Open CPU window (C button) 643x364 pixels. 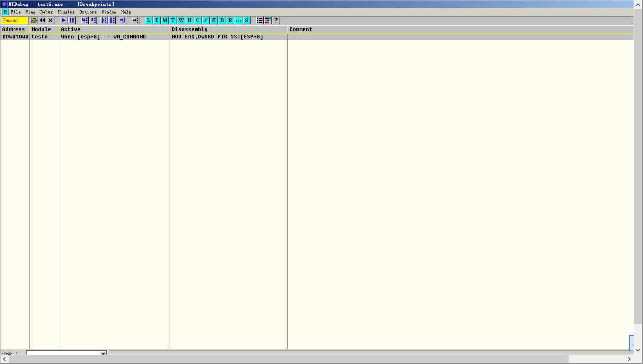[x=198, y=20]
